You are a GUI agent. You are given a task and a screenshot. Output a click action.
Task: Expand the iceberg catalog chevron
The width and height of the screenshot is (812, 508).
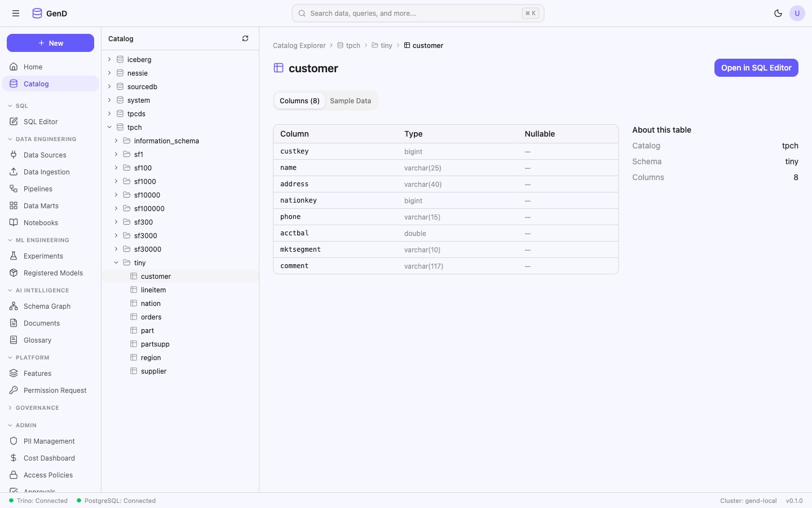click(109, 60)
